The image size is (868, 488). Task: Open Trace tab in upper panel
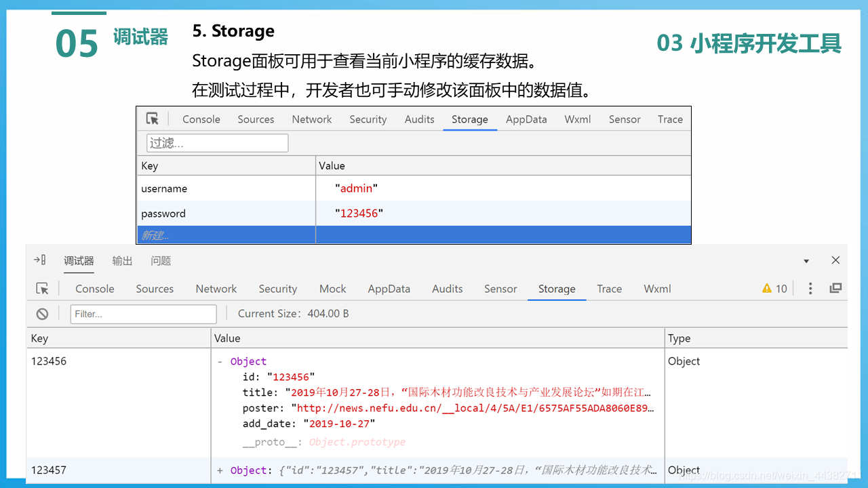670,119
